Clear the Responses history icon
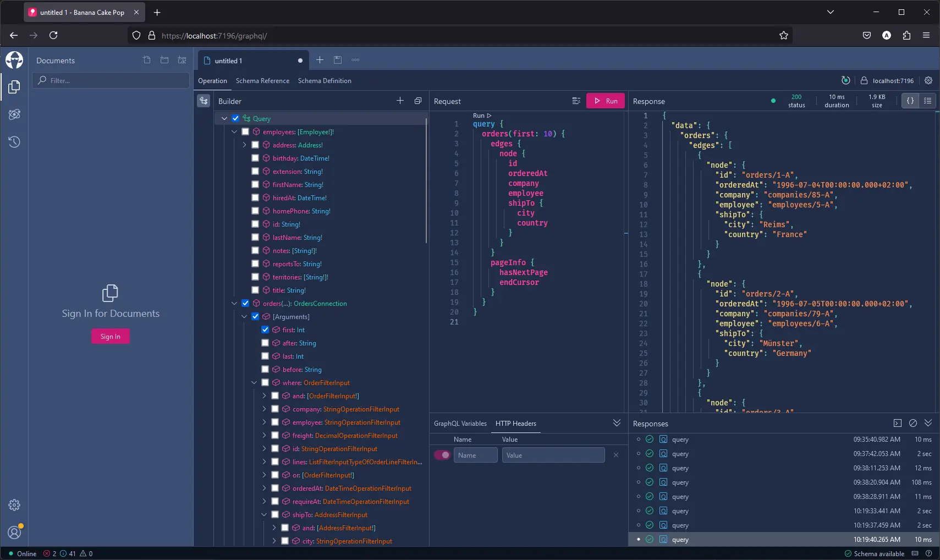 tap(913, 423)
